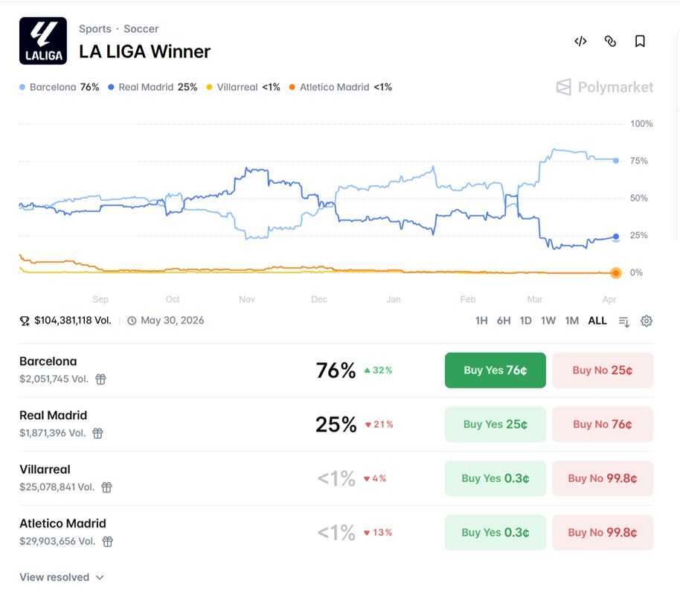Buy No on Real Madrid at 76¢

(603, 425)
